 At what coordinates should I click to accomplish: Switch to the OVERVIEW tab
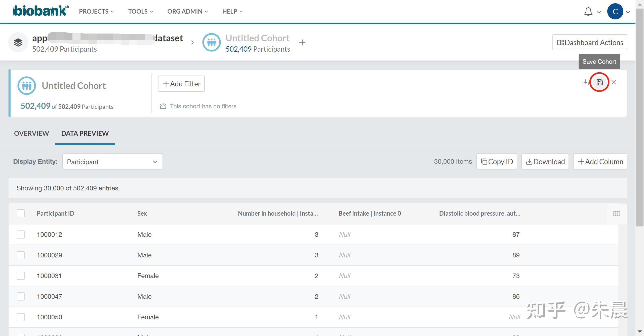(31, 133)
